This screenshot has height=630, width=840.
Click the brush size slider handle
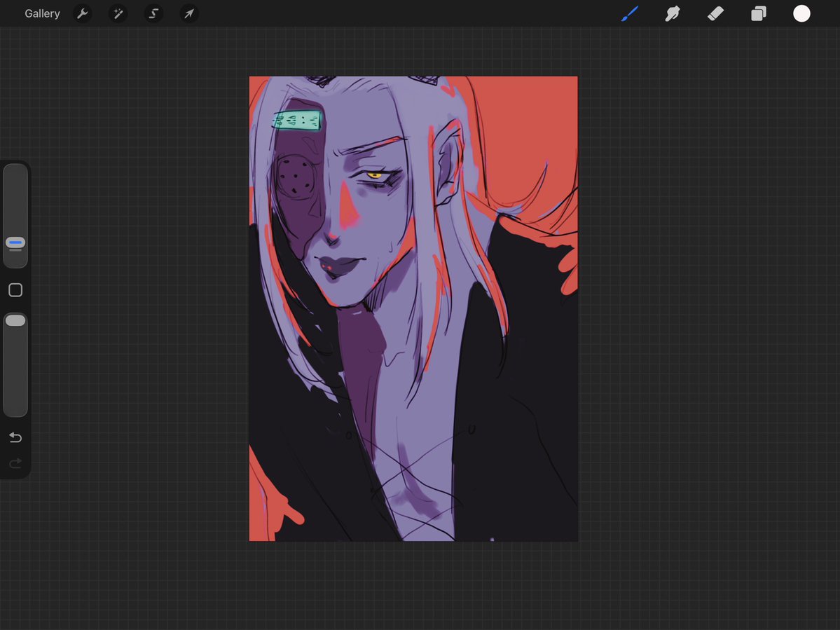pos(15,242)
